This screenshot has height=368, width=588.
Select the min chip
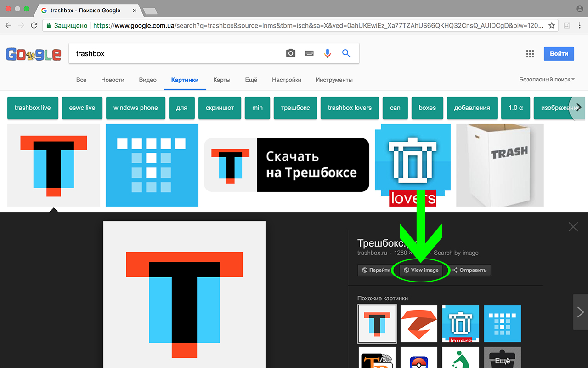258,108
